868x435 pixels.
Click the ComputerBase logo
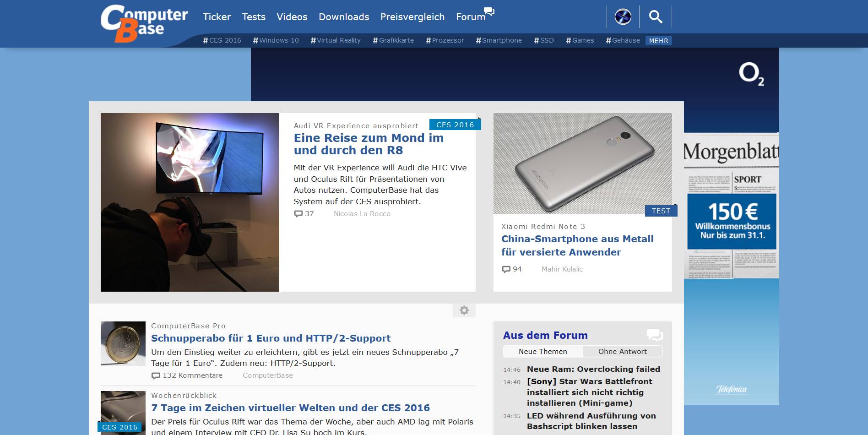(144, 24)
